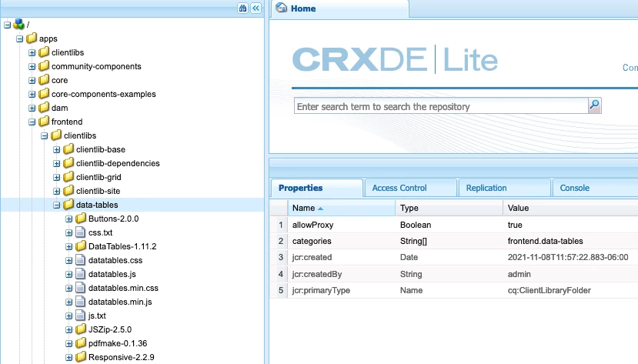Click the magnifier search button beside search field
Image resolution: width=638 pixels, height=364 pixels.
click(594, 105)
